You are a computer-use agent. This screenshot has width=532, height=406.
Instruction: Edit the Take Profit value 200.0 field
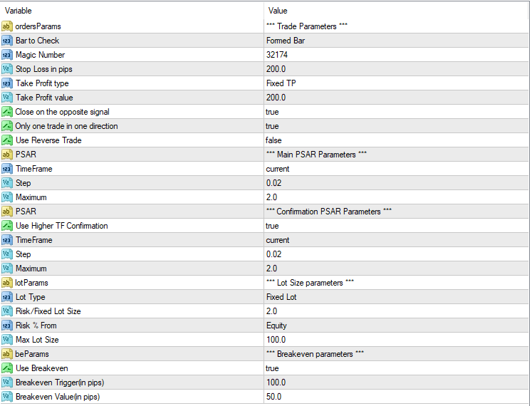click(x=396, y=98)
